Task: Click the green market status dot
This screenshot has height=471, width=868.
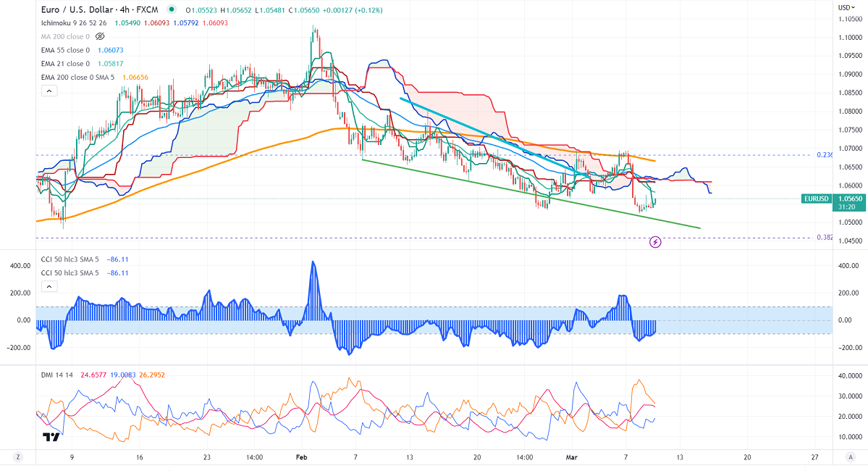Action: point(170,10)
